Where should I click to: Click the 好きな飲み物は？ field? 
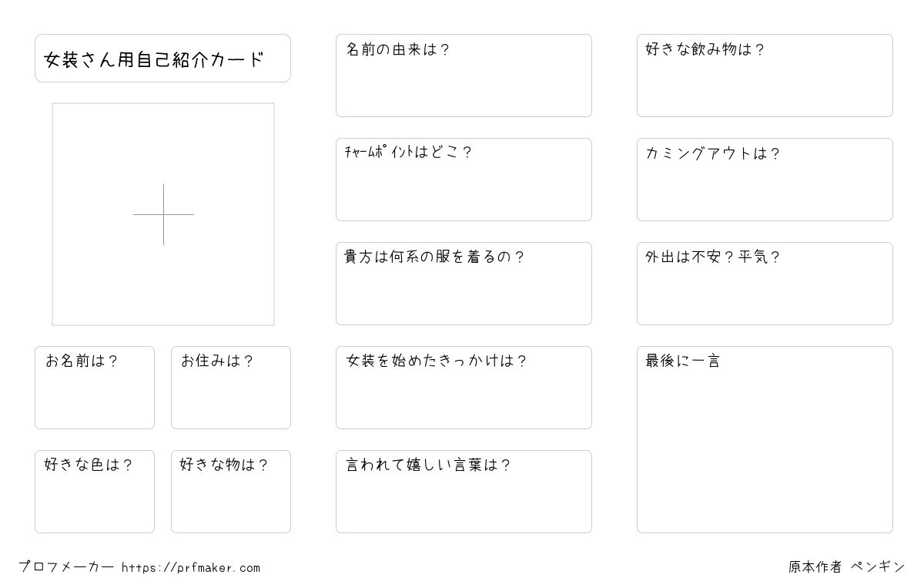[x=765, y=76]
